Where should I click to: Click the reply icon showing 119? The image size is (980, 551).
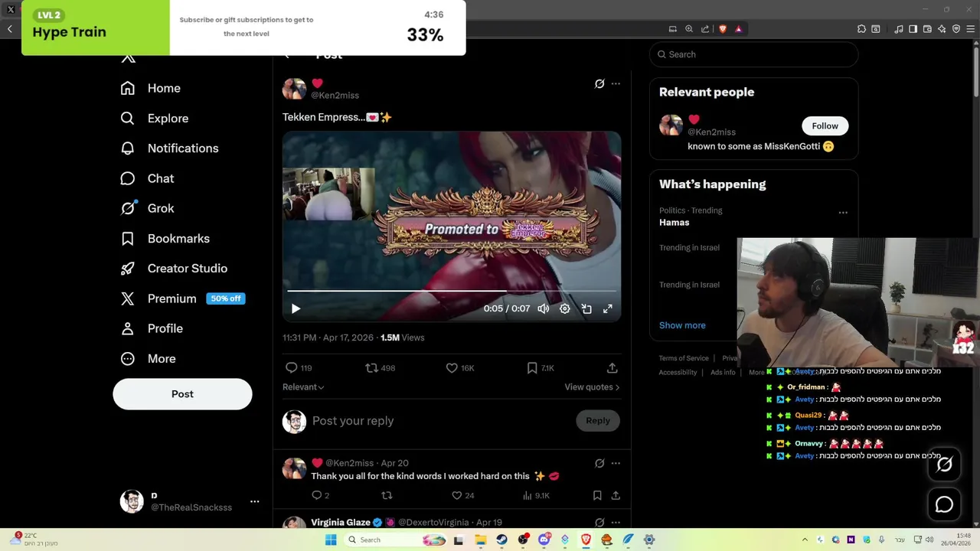291,368
